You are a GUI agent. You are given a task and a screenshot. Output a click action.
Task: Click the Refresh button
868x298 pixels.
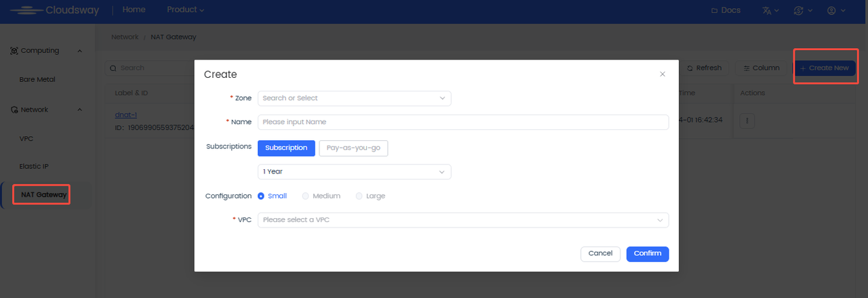click(x=704, y=68)
